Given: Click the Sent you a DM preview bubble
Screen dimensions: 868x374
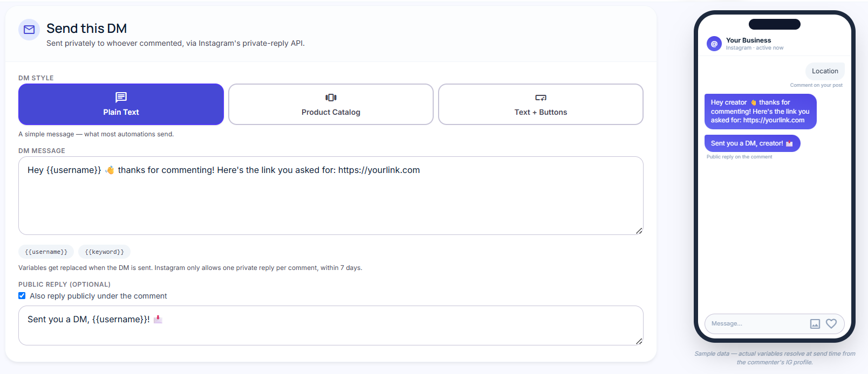Looking at the screenshot, I should pyautogui.click(x=752, y=143).
